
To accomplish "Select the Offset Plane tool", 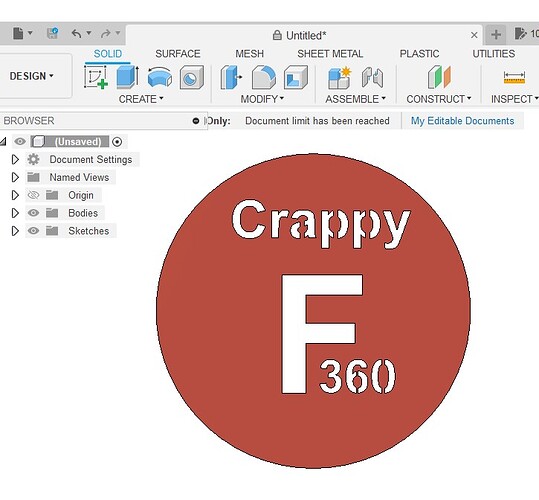I will tap(439, 77).
